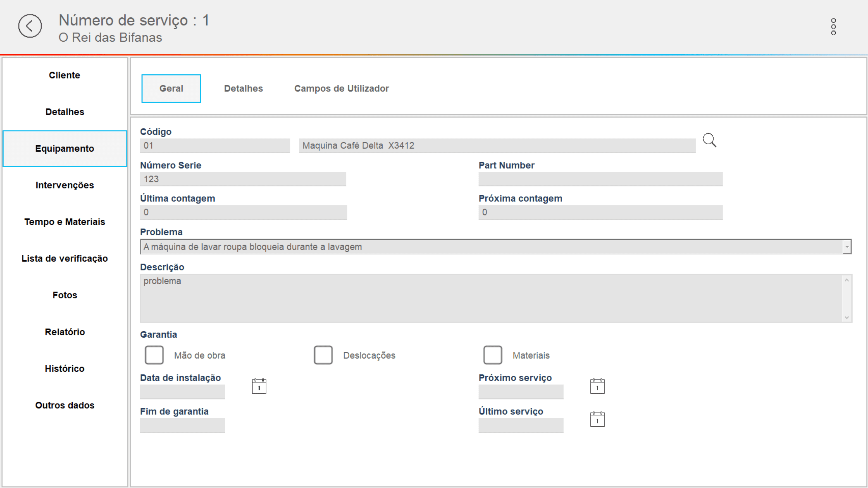Open the Fotos section
This screenshot has width=868, height=488.
(x=65, y=295)
